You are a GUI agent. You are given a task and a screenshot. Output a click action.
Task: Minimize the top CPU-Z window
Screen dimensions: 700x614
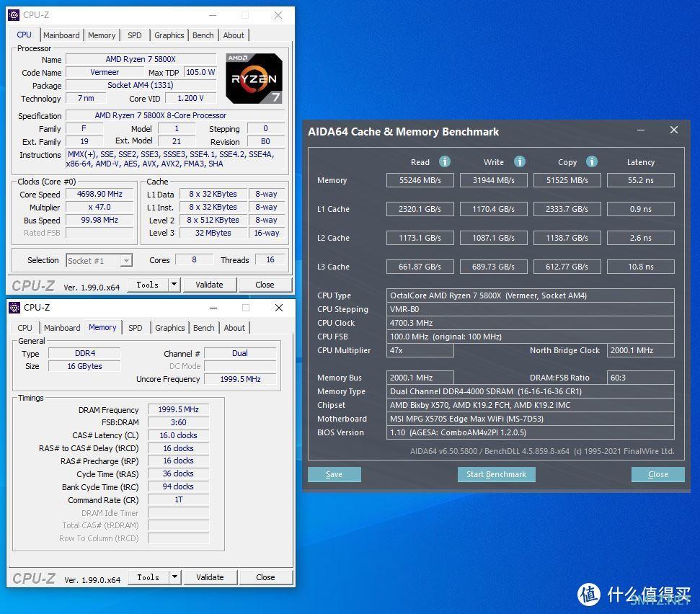tap(213, 15)
